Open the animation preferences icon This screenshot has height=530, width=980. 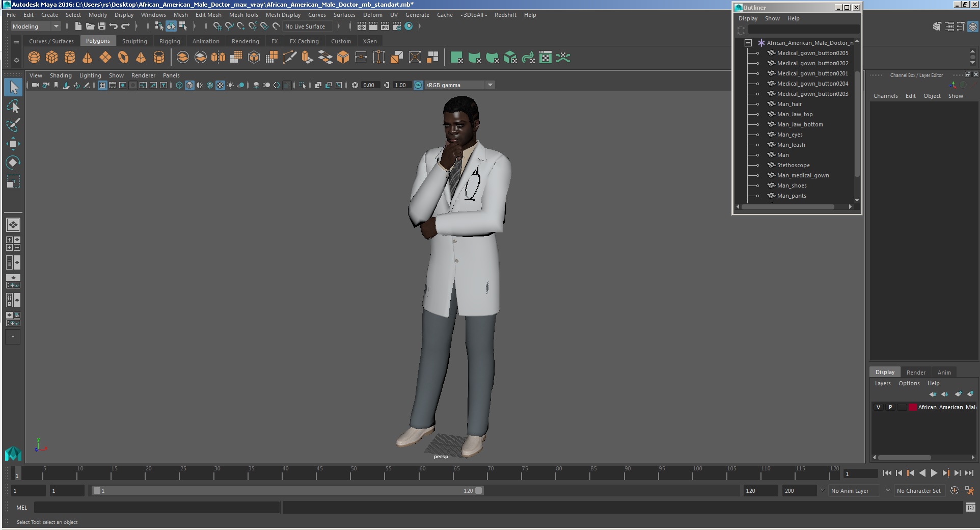969,491
